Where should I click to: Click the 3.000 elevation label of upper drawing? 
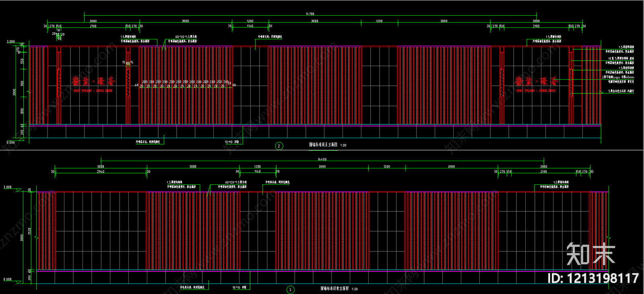click(x=10, y=41)
